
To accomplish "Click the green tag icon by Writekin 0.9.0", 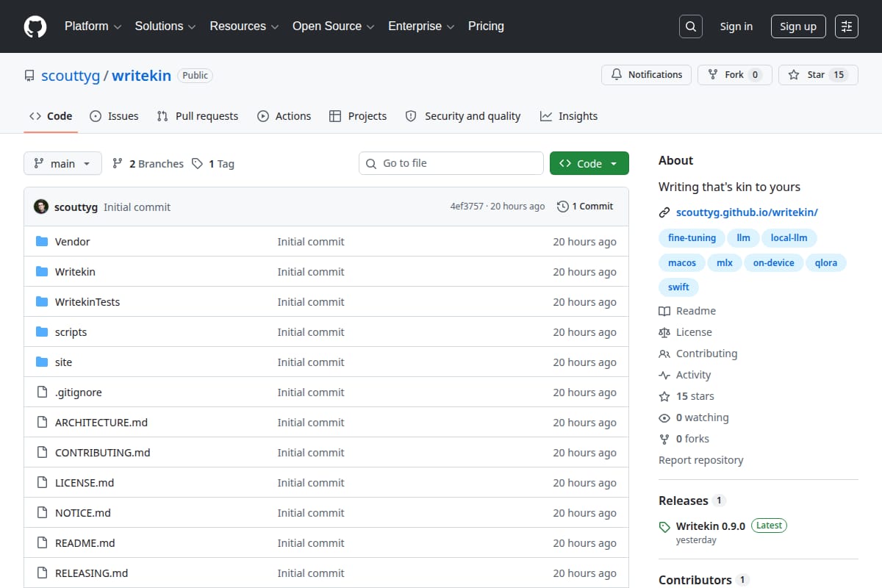I will pos(664,526).
